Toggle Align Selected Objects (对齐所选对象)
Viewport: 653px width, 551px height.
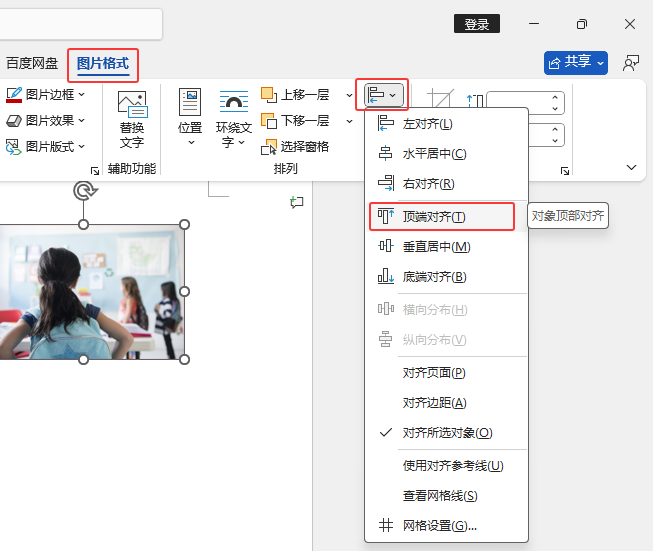[x=446, y=433]
